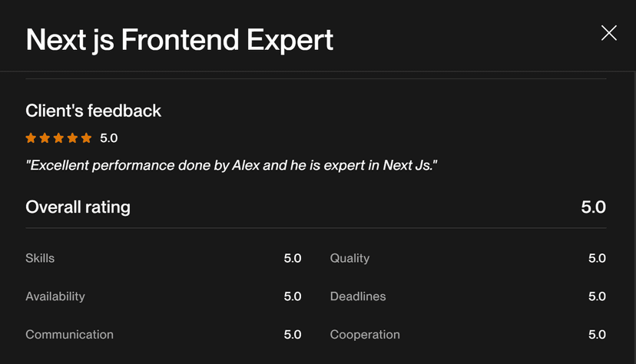This screenshot has height=364, width=636.
Task: Click the first orange feedback star
Action: [x=31, y=138]
